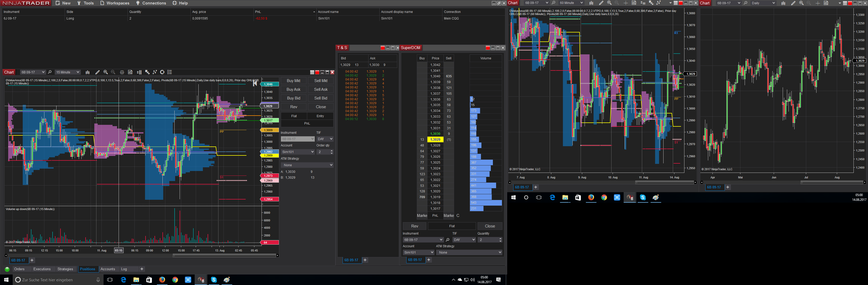Expand the 60 Minute interval dropdown
868x285 pixels.
tap(571, 3)
